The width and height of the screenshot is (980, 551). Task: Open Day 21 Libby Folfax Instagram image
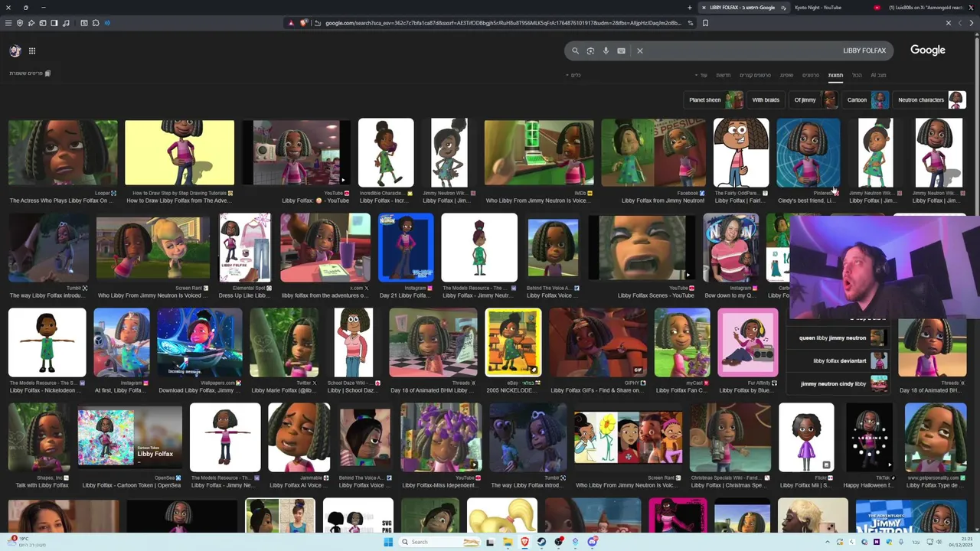[x=406, y=247]
